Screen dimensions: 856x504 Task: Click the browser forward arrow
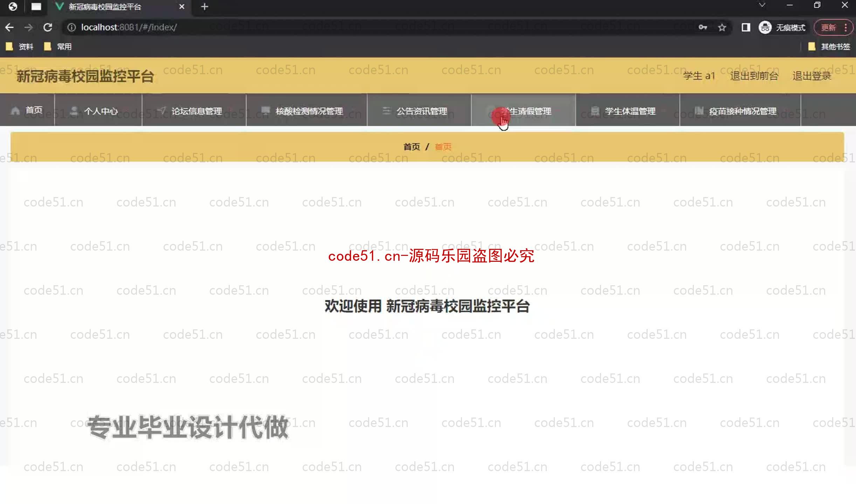click(28, 27)
